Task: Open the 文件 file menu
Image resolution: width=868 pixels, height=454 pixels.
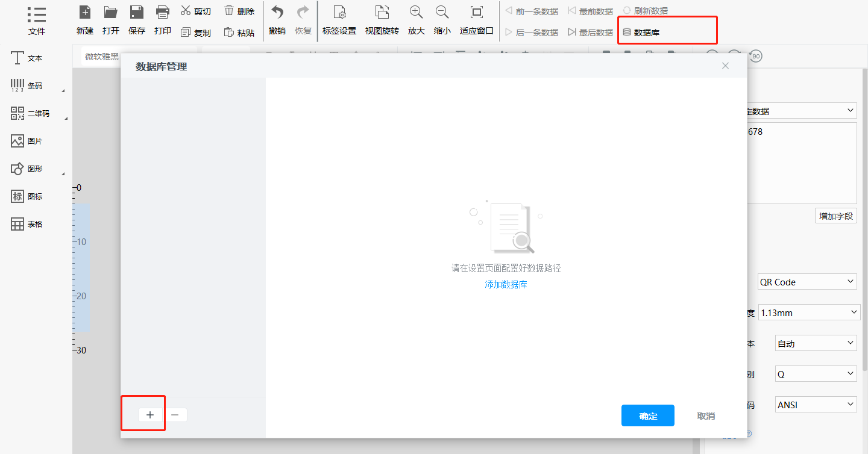Action: [36, 20]
